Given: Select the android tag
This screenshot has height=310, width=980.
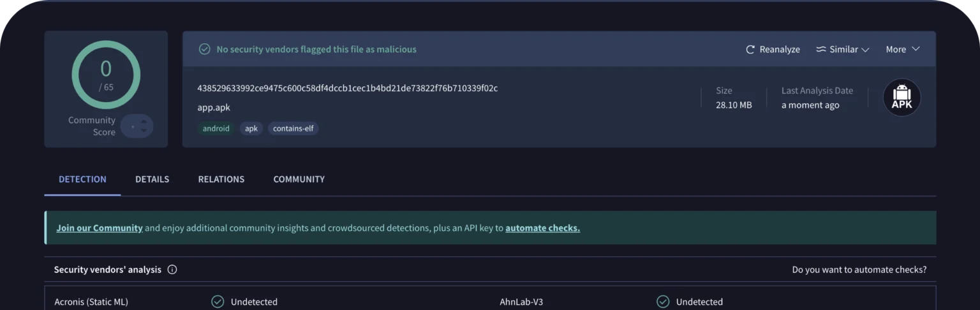Looking at the screenshot, I should pos(216,128).
